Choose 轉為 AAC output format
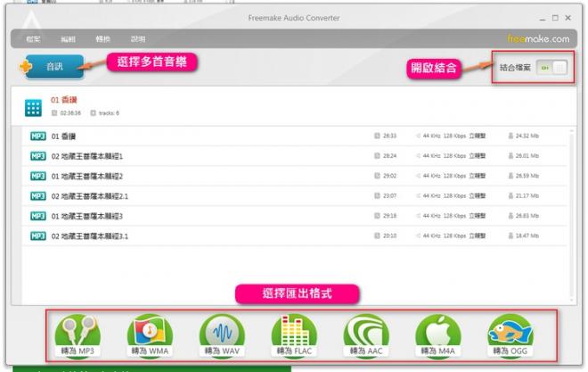The height and width of the screenshot is (372, 588). tap(366, 335)
